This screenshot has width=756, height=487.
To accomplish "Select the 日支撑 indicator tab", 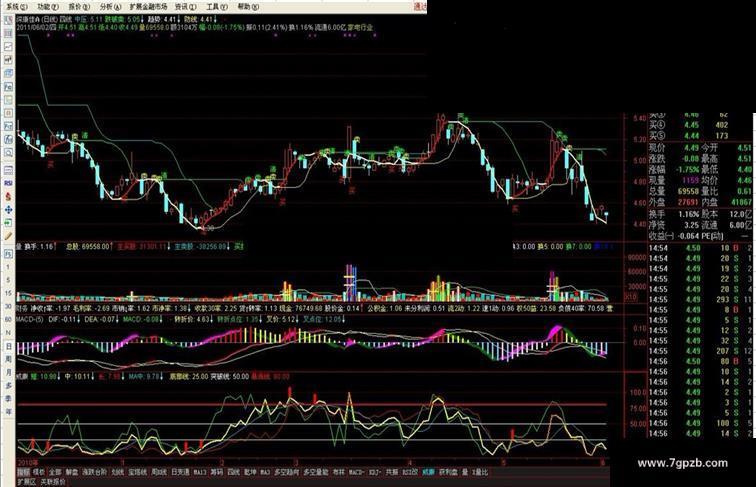I will pos(180,472).
